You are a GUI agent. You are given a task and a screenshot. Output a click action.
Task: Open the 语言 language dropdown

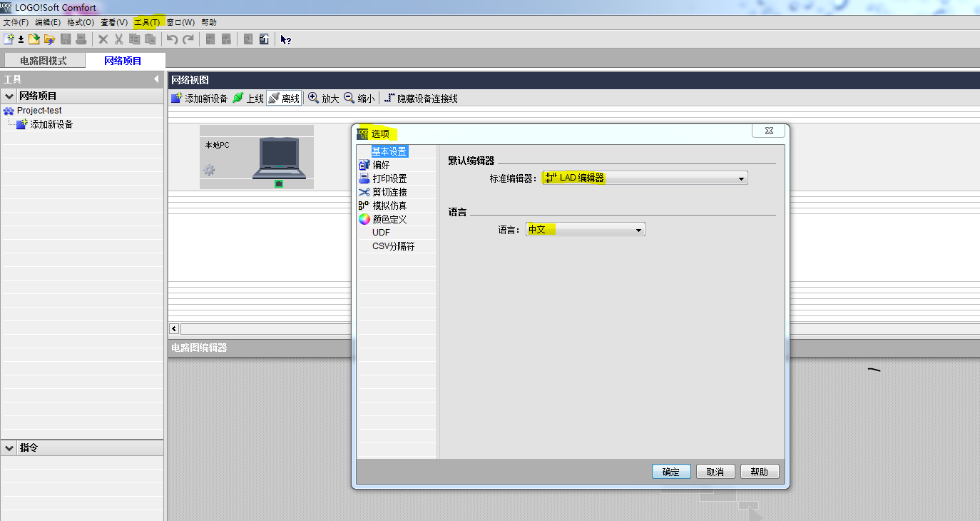point(585,229)
